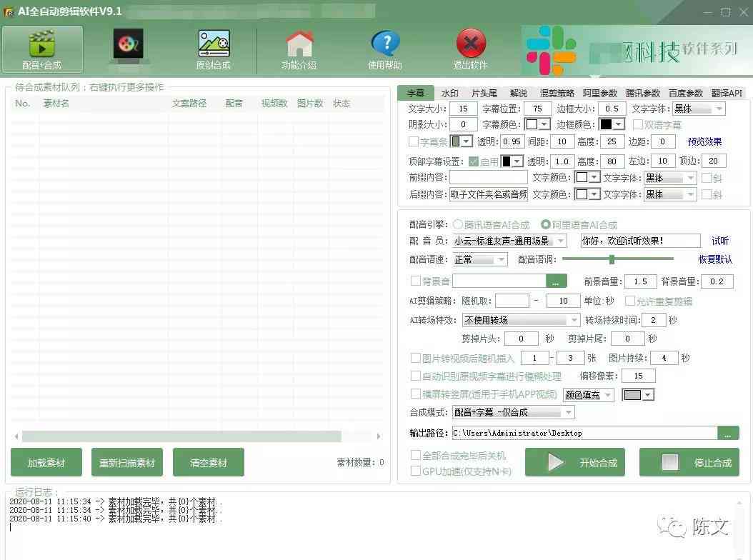
Task: Browse for the output path folder
Action: coord(728,433)
